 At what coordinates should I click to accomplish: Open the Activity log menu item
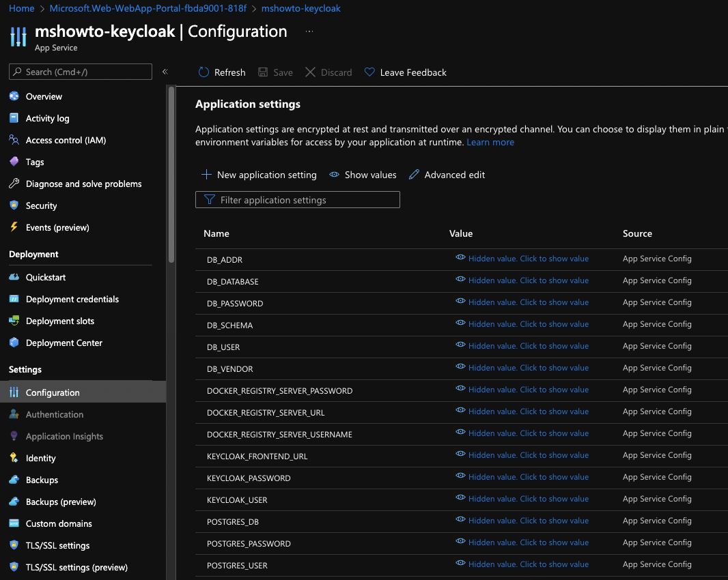coord(47,118)
